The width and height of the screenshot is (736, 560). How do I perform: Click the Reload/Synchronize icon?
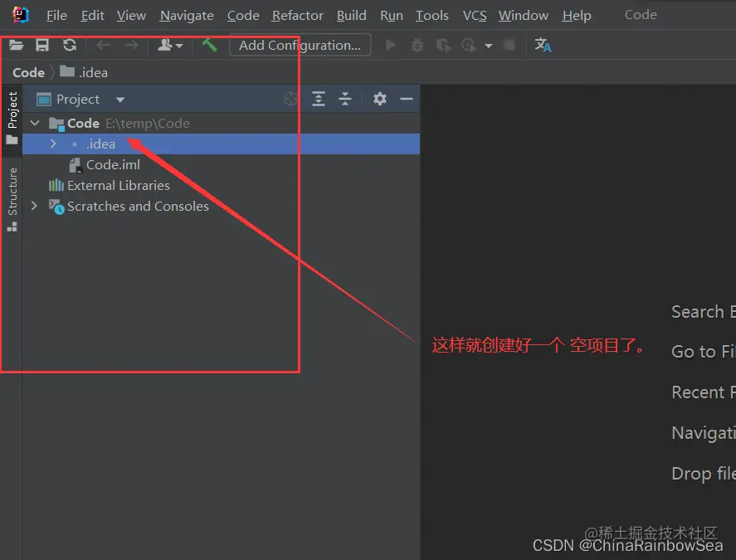click(70, 45)
